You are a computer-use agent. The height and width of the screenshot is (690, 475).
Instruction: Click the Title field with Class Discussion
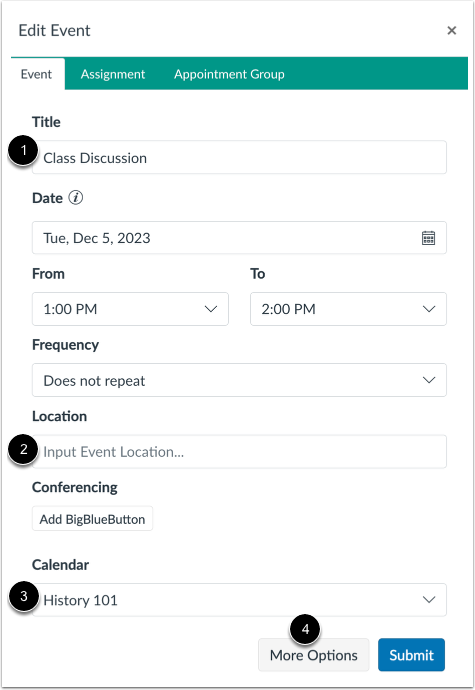pos(239,158)
